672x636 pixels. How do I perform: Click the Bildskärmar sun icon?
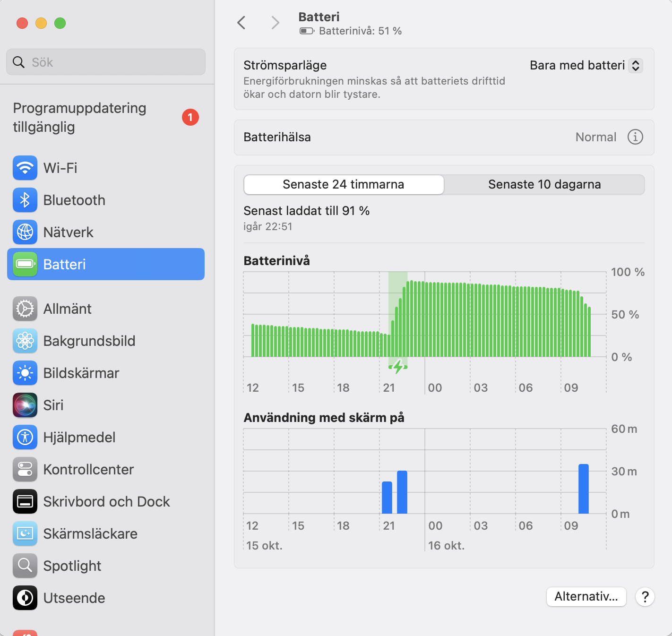coord(25,373)
